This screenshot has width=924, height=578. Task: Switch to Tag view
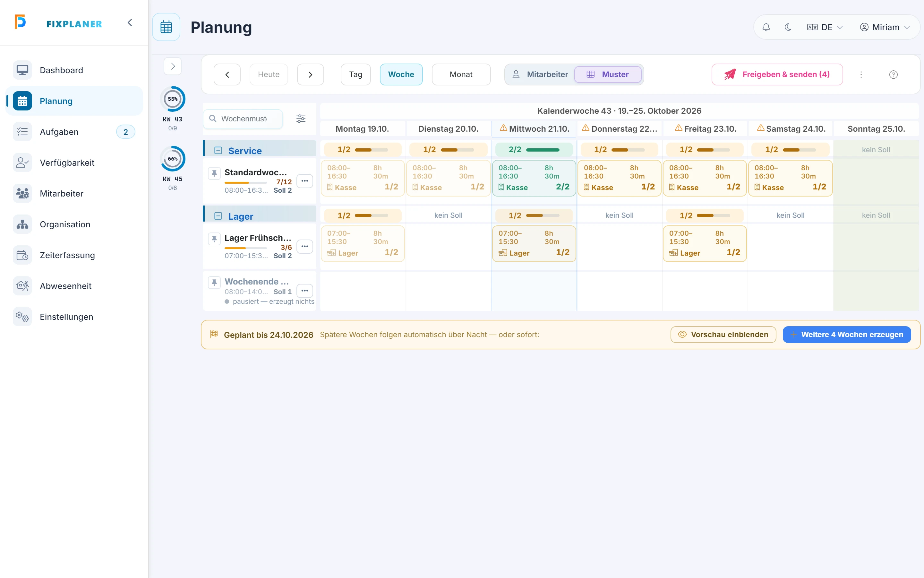355,74
